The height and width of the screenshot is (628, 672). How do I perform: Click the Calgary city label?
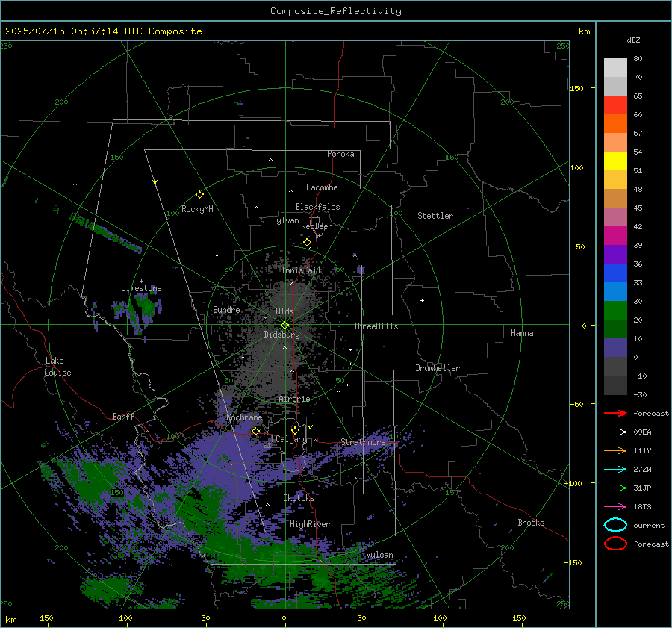pos(291,439)
